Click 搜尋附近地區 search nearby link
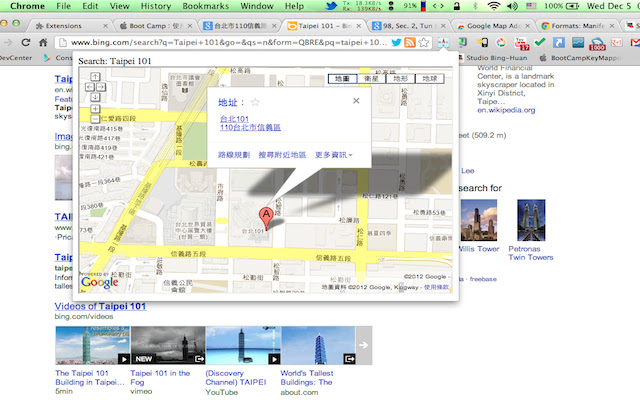640x400 pixels. pos(282,155)
